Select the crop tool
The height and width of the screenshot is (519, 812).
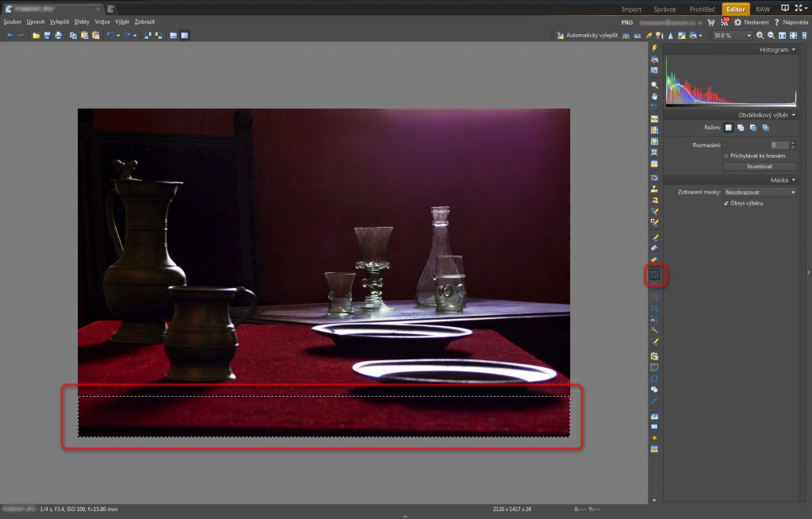(654, 107)
